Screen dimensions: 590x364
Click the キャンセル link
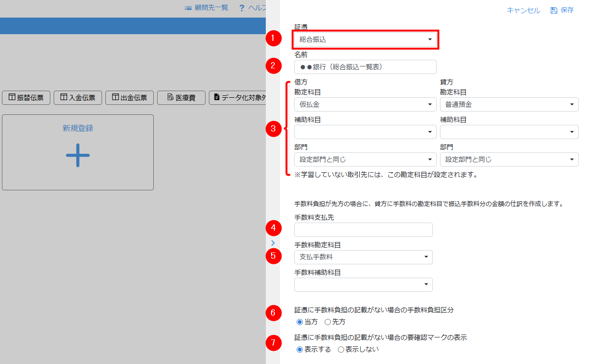[523, 10]
